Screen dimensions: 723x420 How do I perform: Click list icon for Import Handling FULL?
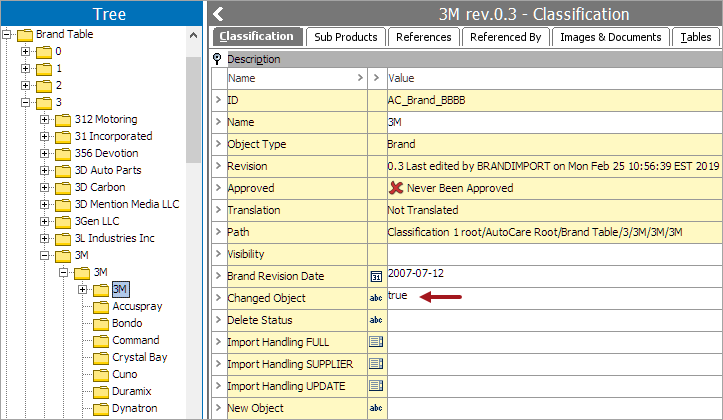(x=376, y=342)
